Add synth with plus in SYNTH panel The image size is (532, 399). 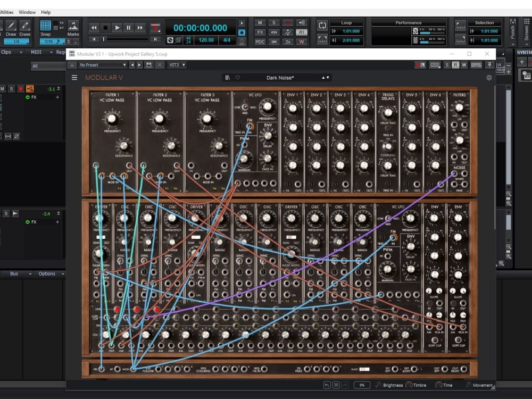(x=522, y=62)
